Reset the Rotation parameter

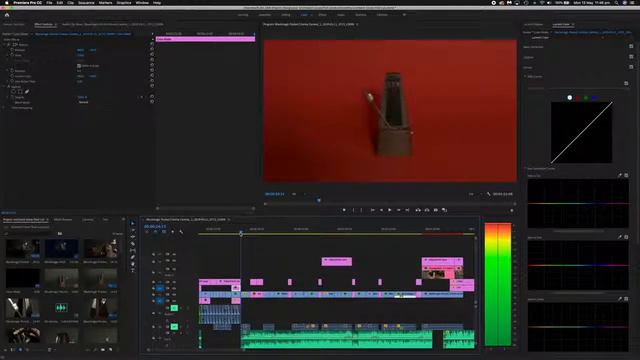(x=152, y=71)
